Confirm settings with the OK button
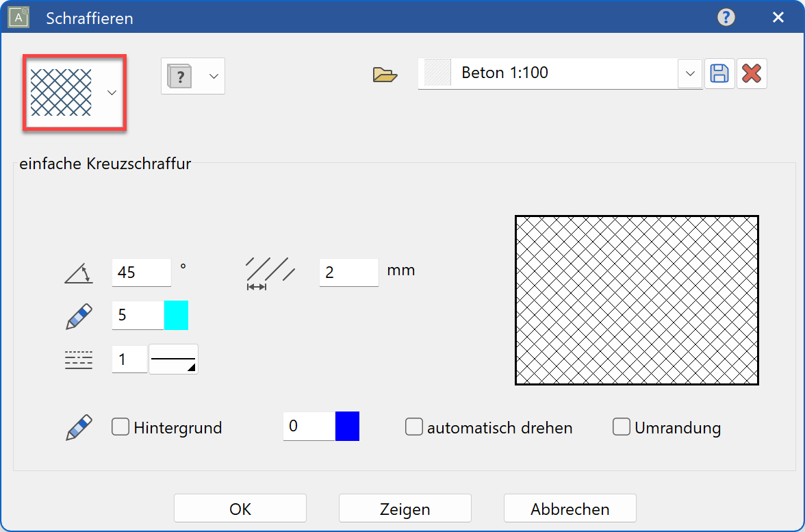805x532 pixels. [240, 508]
